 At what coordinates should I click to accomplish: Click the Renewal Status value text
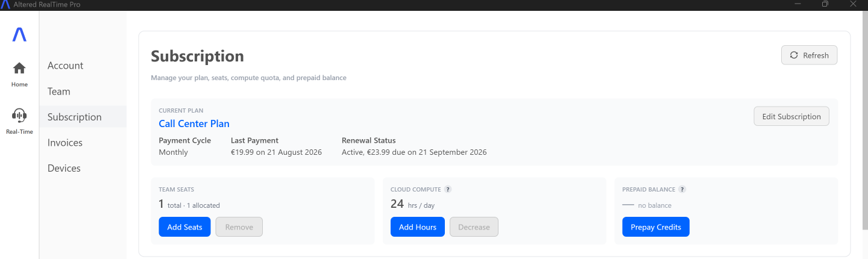(x=414, y=152)
